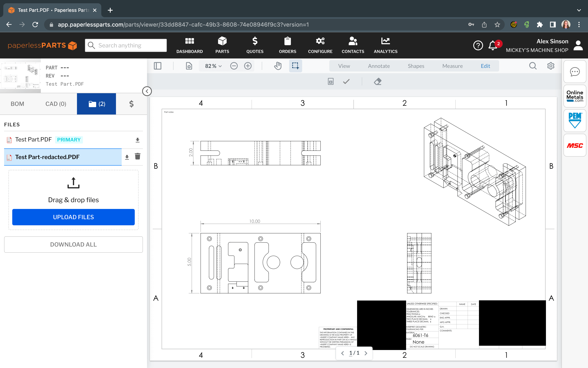Go back in browser history
Viewport: 588px width, 368px height.
coord(9,25)
